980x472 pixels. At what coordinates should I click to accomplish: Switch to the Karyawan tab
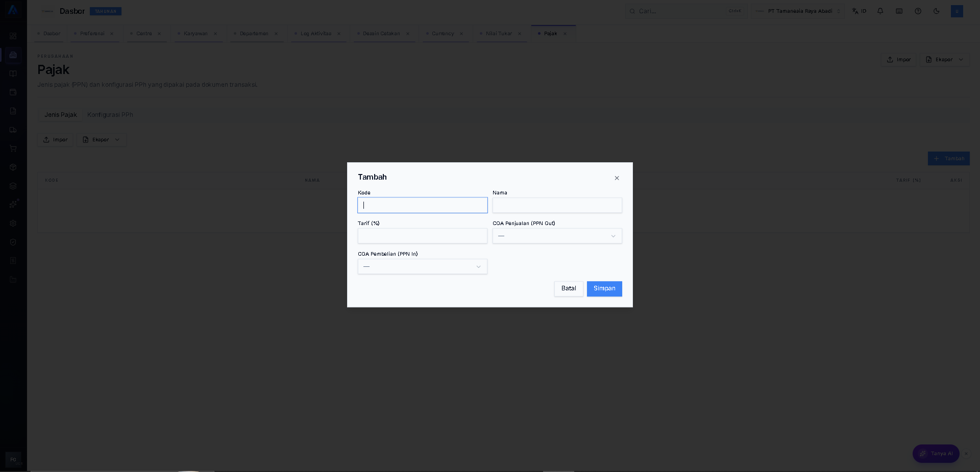tap(195, 34)
